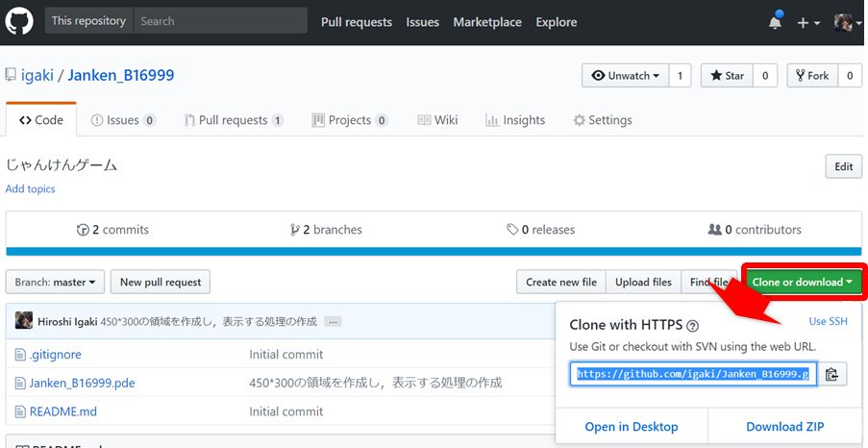This screenshot has width=868, height=448.
Task: Click Initial commit message for .gitignore
Action: (x=286, y=355)
